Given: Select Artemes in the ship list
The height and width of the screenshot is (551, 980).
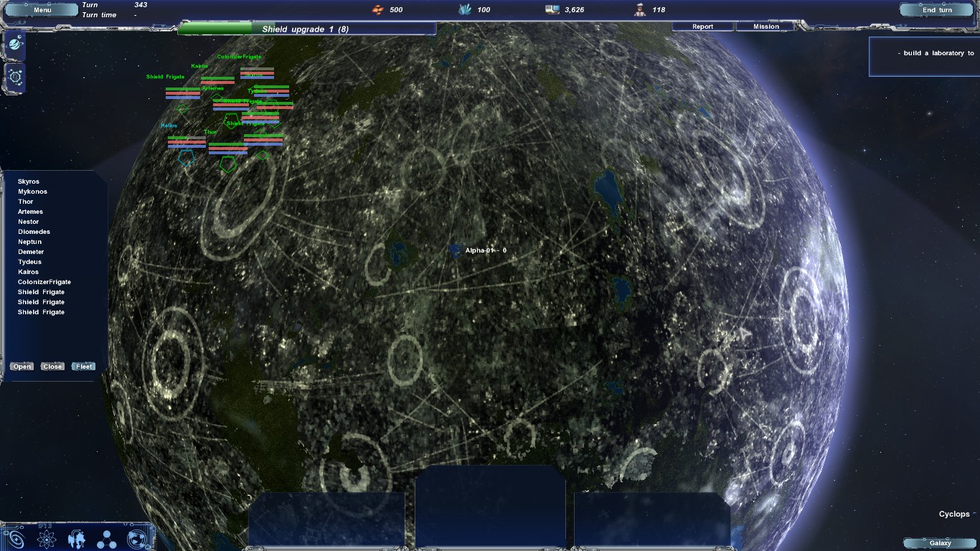Looking at the screenshot, I should coord(31,212).
